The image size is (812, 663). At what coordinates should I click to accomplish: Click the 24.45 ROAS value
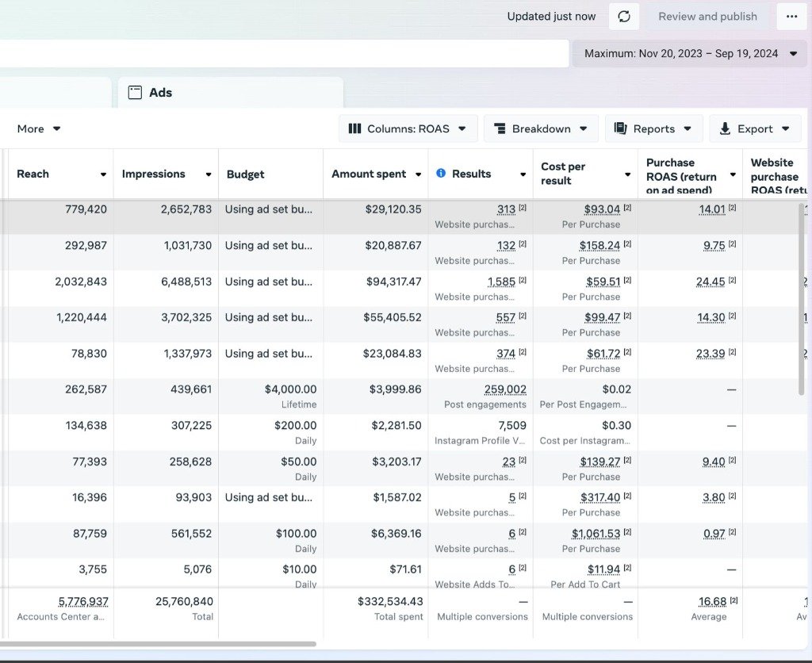[x=710, y=282]
